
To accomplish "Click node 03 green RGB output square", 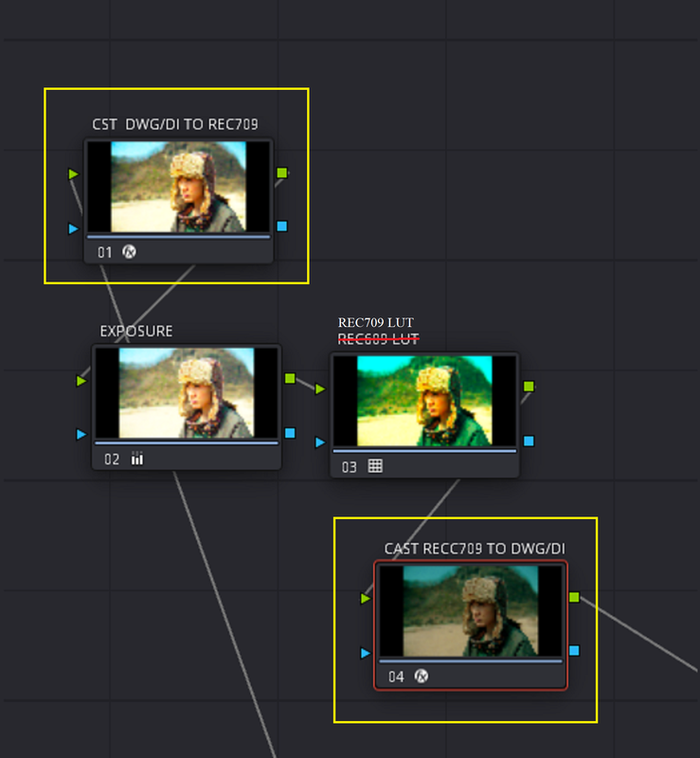I will [x=529, y=387].
